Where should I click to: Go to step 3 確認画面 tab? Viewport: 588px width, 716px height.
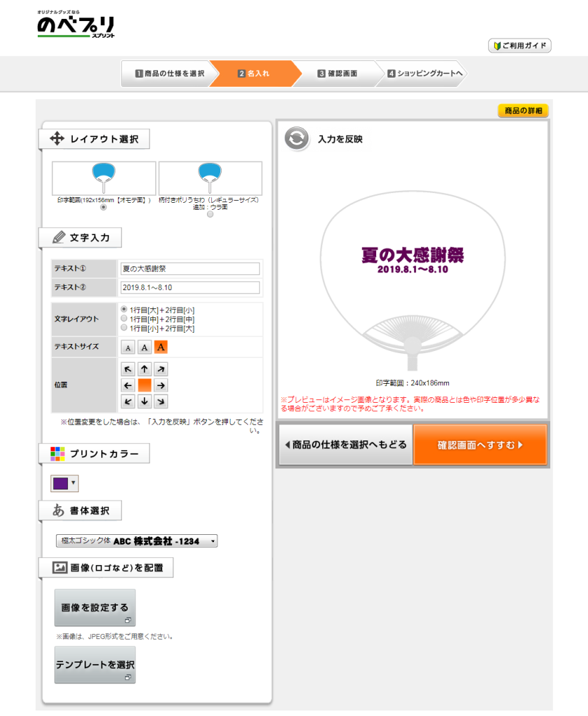pyautogui.click(x=337, y=73)
